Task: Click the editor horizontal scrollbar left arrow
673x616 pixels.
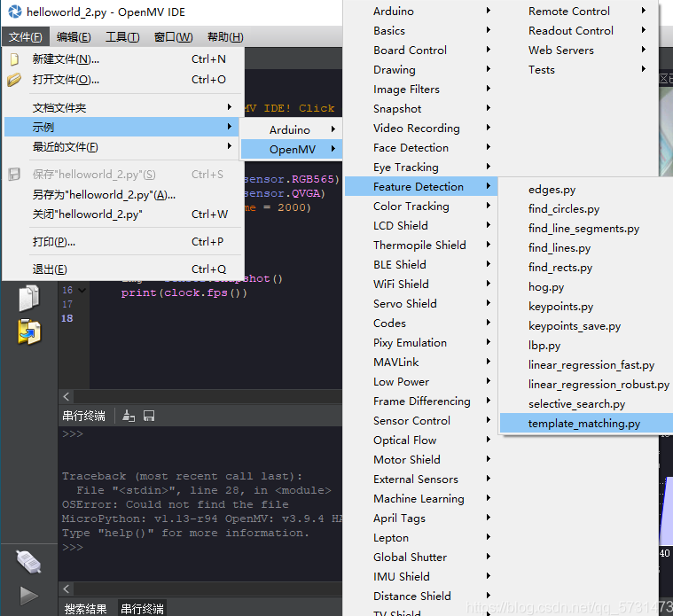Action: coord(67,396)
